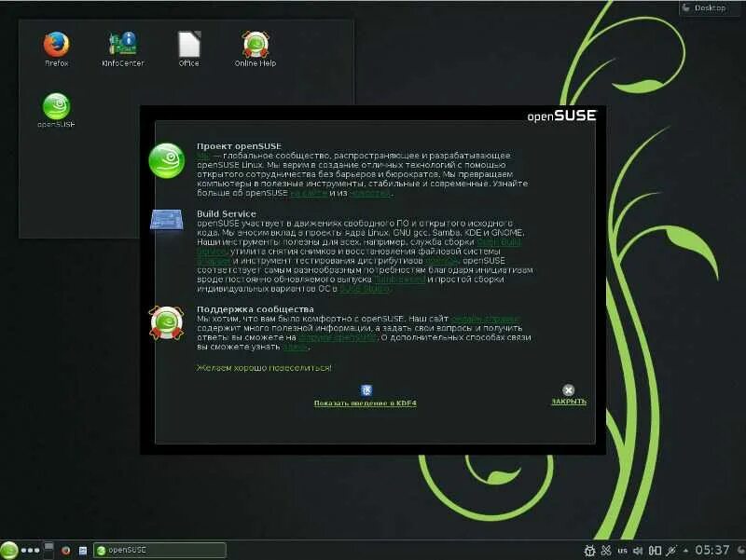This screenshot has height=560, width=746.
Task: Launch Firefox from the taskbar
Action: pyautogui.click(x=65, y=551)
